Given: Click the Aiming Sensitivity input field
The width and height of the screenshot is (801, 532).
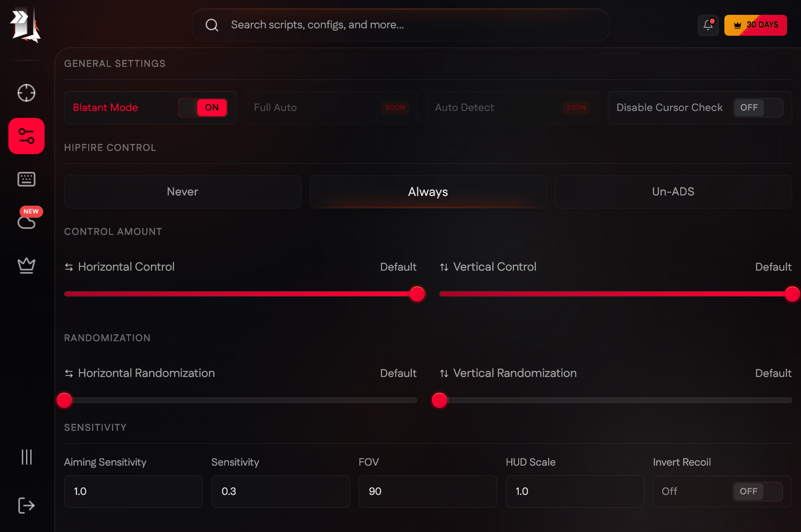Looking at the screenshot, I should click(133, 492).
